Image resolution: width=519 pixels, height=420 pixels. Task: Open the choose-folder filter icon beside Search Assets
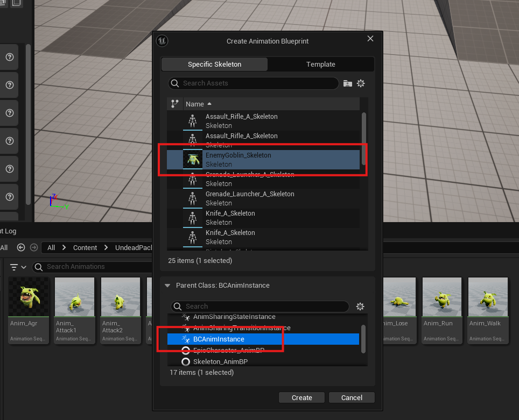348,83
